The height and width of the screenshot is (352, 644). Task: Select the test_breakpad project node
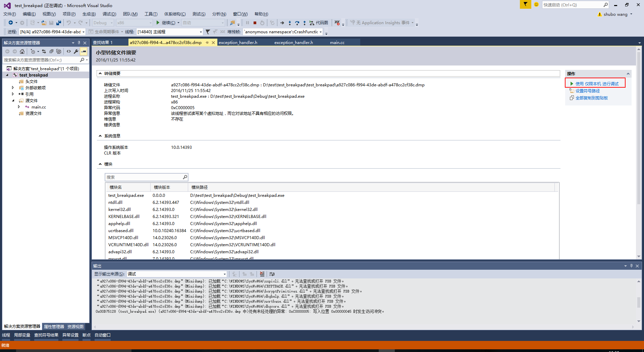(x=34, y=75)
